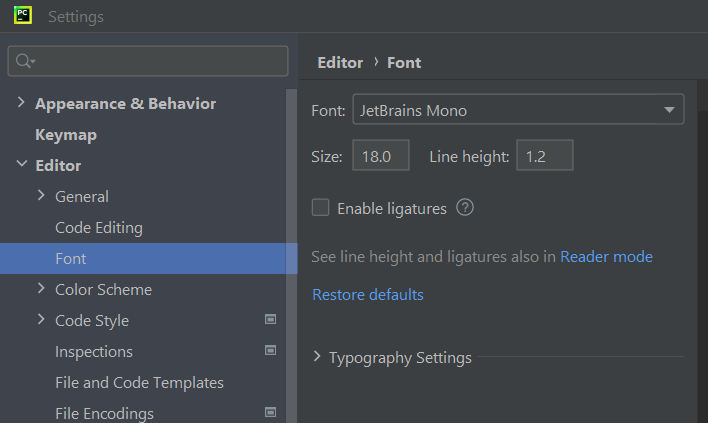Click the Code Style tree label

92,321
